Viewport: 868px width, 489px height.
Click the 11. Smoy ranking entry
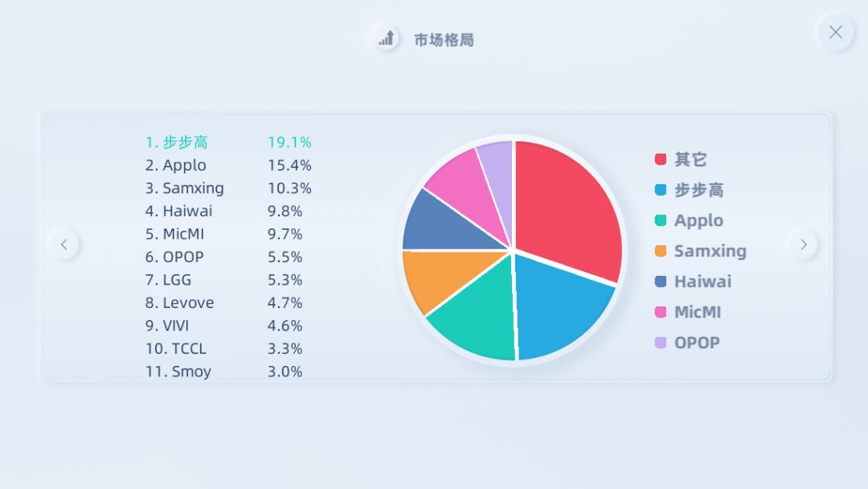(x=223, y=371)
